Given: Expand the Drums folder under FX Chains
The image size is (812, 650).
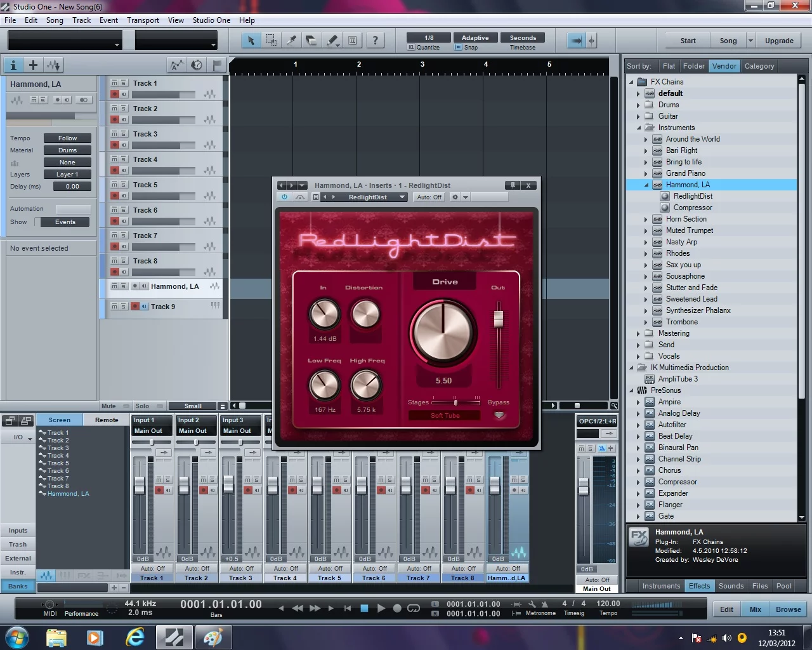Looking at the screenshot, I should 638,105.
